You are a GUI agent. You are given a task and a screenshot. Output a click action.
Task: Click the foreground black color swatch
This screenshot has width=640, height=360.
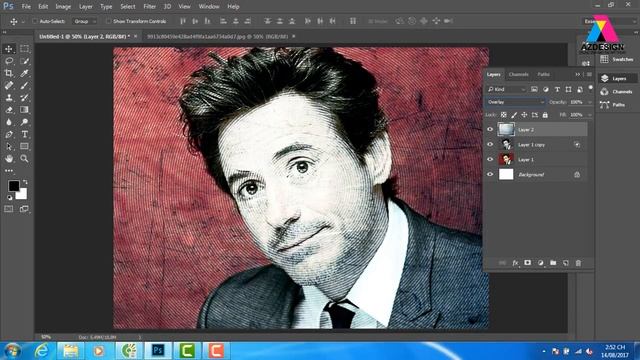13,186
